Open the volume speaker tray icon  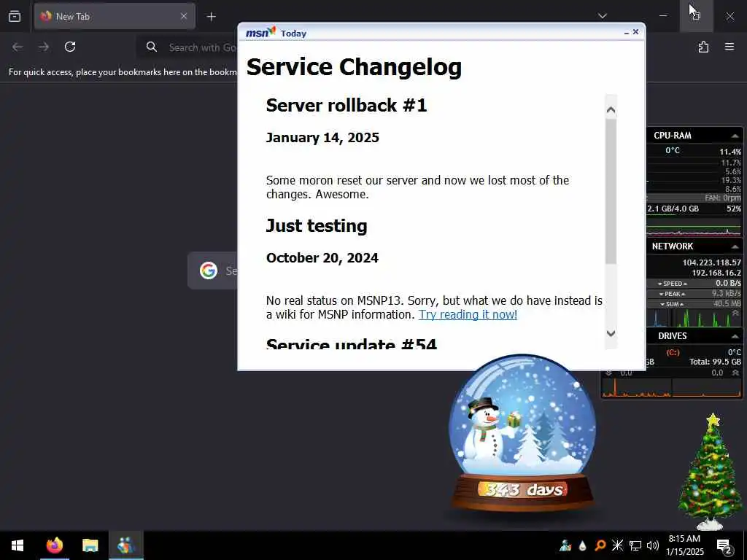653,545
